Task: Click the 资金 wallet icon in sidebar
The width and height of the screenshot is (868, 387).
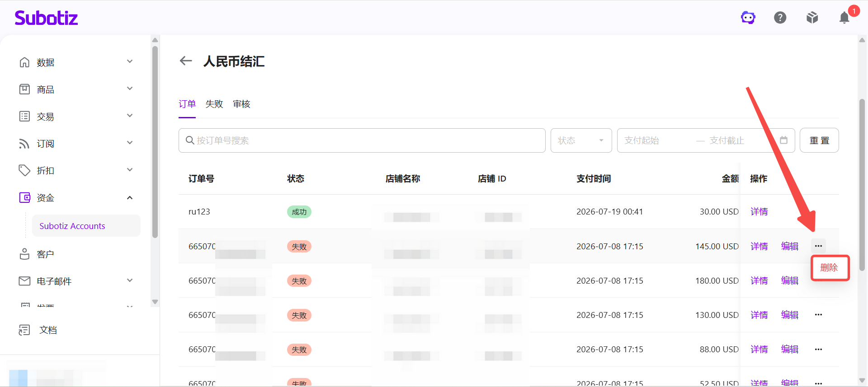Action: (24, 197)
